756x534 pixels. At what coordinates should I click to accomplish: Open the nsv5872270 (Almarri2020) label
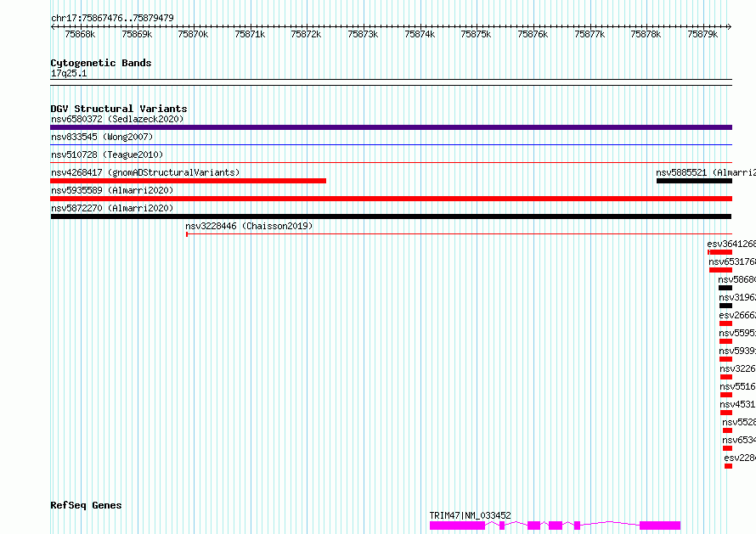tap(112, 208)
